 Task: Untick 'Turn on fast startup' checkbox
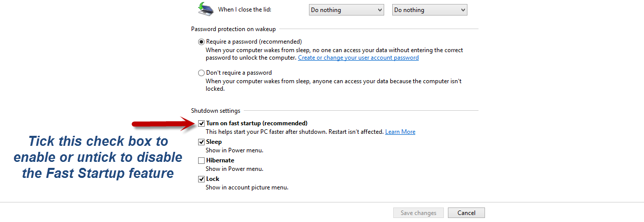(x=202, y=123)
